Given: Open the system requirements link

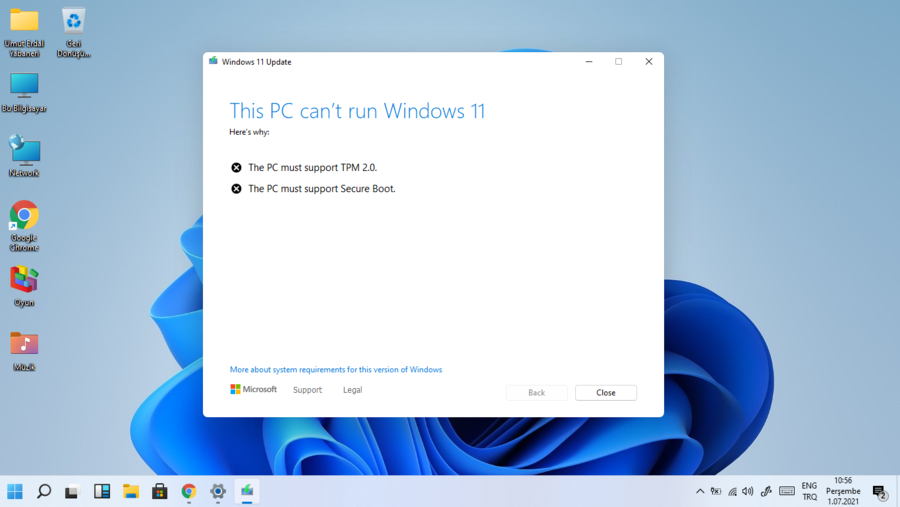Looking at the screenshot, I should pyautogui.click(x=336, y=370).
